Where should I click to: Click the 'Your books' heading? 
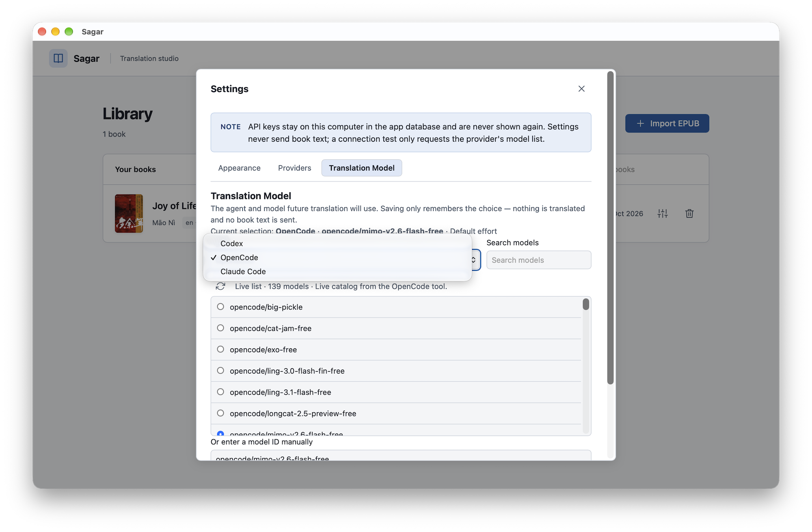pos(135,169)
